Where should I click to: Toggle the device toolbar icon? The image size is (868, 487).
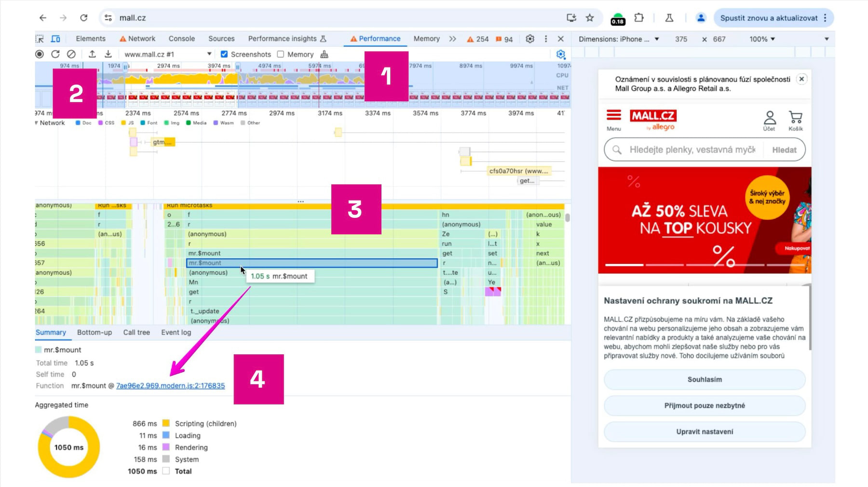56,39
